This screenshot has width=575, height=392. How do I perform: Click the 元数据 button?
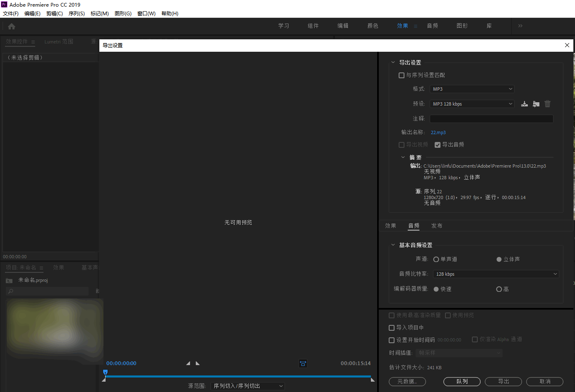pos(407,382)
